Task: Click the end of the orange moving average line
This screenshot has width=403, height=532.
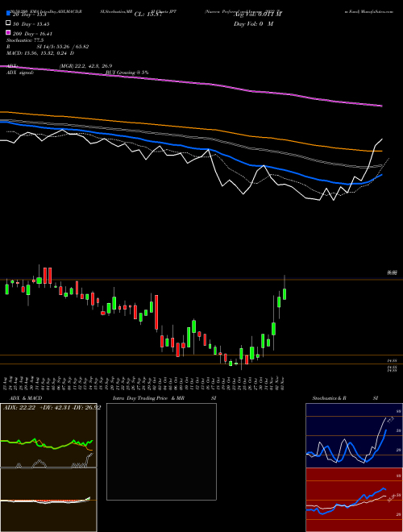Action: point(381,151)
